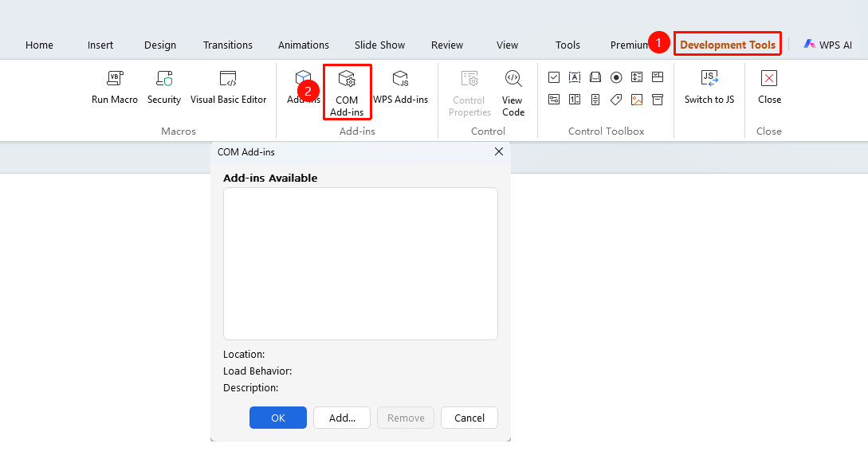Switch to the Home tab
This screenshot has height=471, width=868.
[39, 45]
